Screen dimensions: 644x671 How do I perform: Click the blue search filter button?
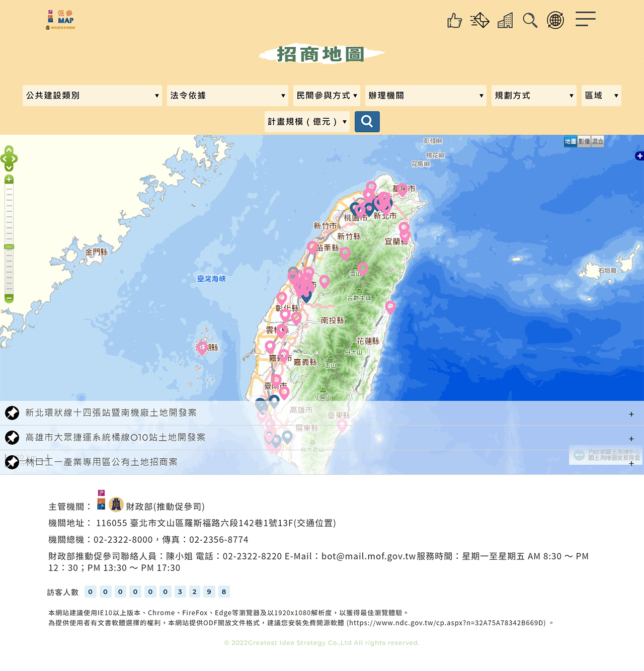367,122
